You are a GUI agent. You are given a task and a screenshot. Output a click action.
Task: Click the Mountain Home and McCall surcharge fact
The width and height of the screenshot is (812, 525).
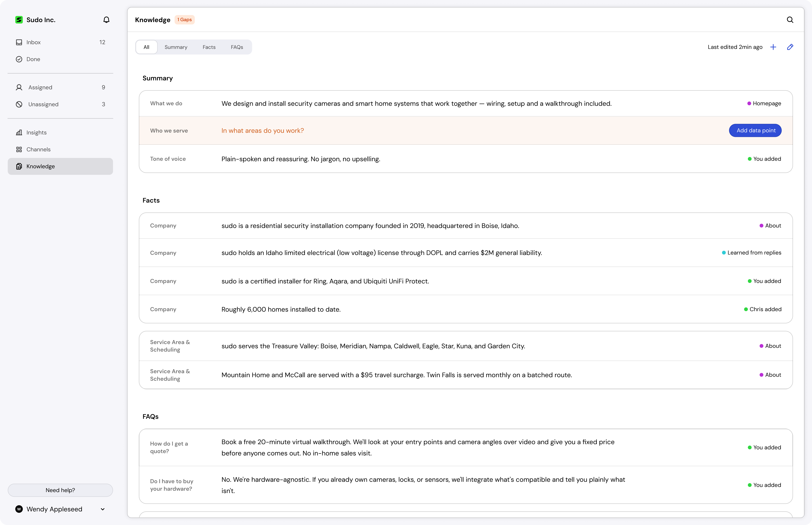(397, 375)
